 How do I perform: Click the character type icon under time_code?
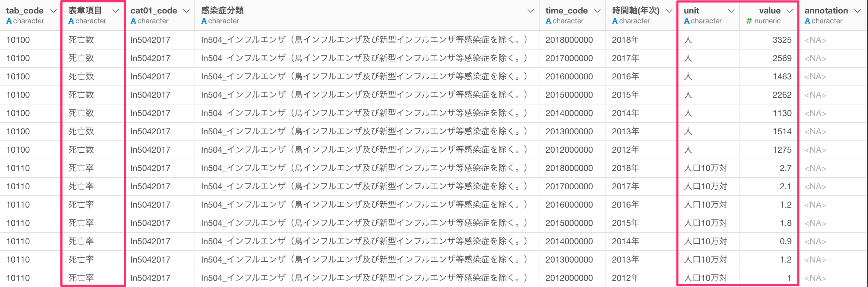[x=549, y=21]
